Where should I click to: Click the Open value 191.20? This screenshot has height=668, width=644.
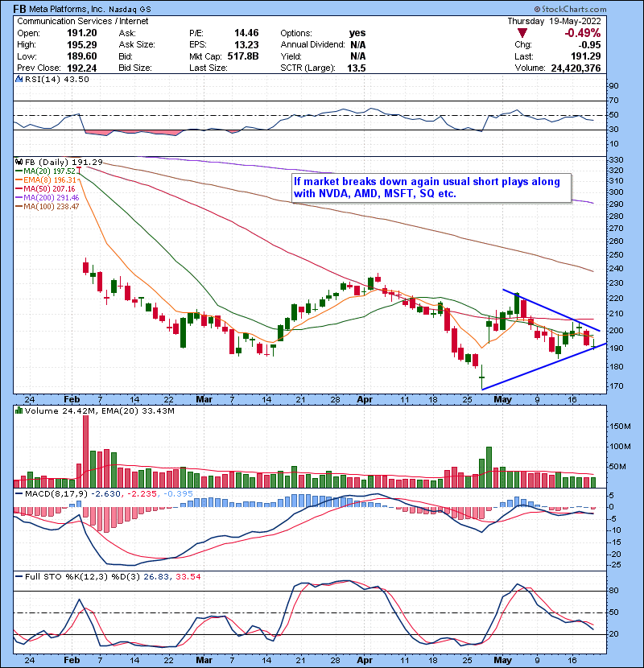pos(82,33)
